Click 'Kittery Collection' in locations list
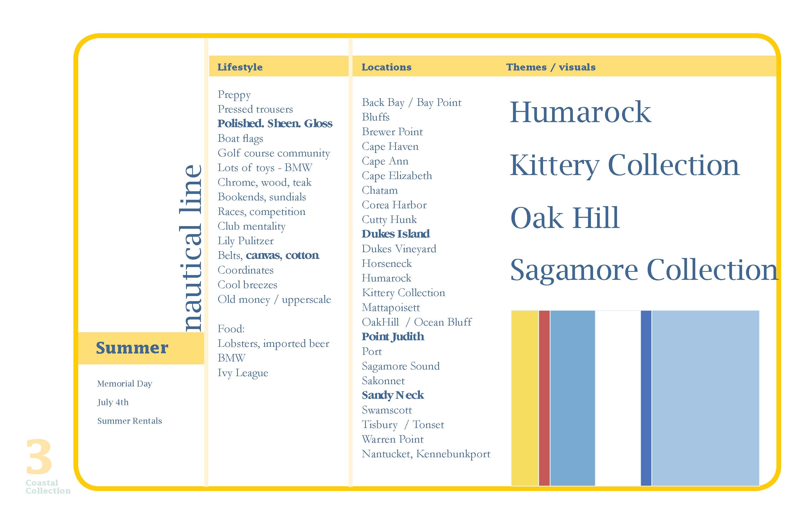 [403, 293]
